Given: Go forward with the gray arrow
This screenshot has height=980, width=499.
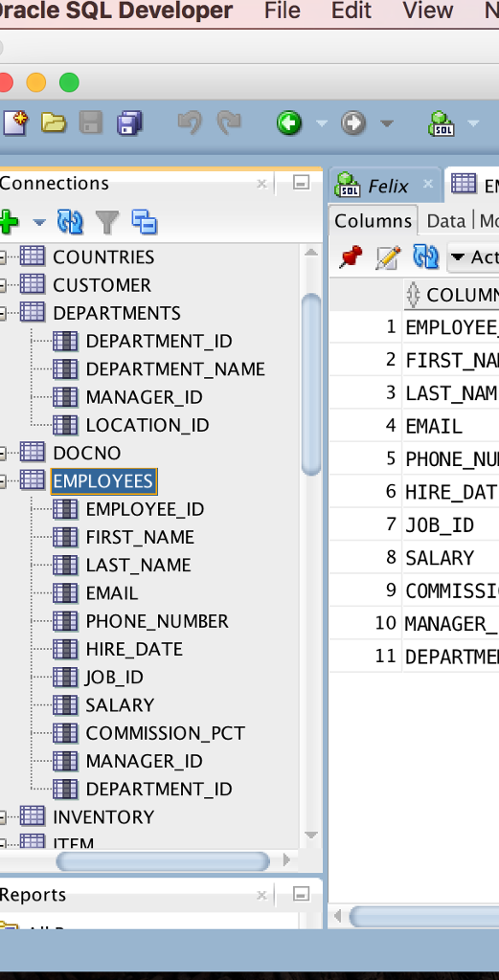Looking at the screenshot, I should coord(353,123).
